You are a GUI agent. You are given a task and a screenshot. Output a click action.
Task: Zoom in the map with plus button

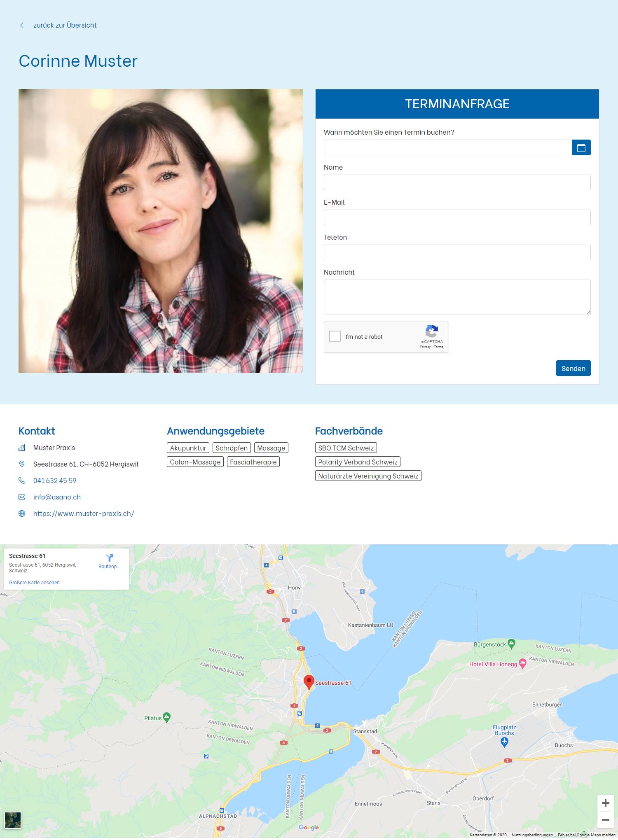coord(605,803)
